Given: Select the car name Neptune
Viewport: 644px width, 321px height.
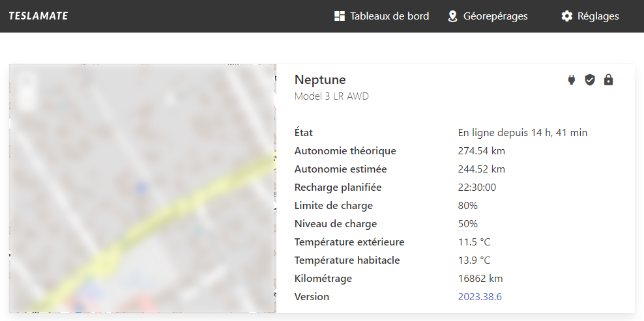Looking at the screenshot, I should pyautogui.click(x=320, y=79).
